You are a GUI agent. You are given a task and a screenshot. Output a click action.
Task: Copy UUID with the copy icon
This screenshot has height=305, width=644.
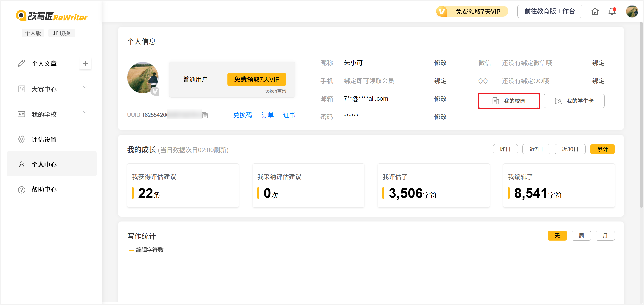[205, 115]
